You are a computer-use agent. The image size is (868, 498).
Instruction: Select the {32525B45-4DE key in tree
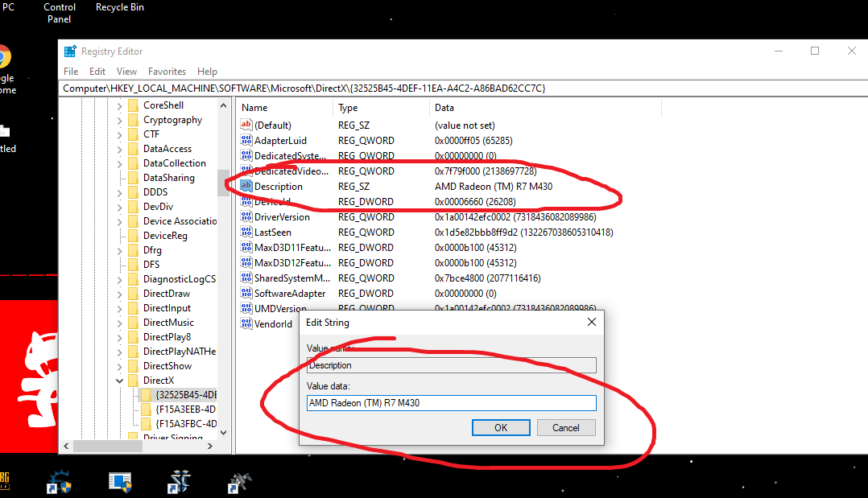186,395
